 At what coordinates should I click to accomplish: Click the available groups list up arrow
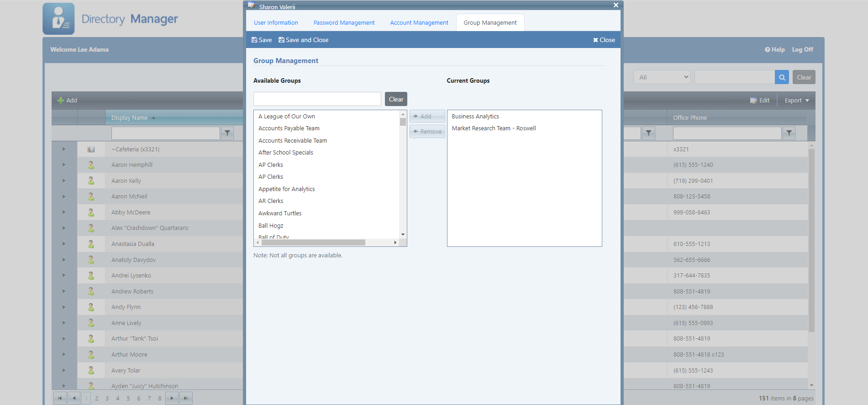403,114
